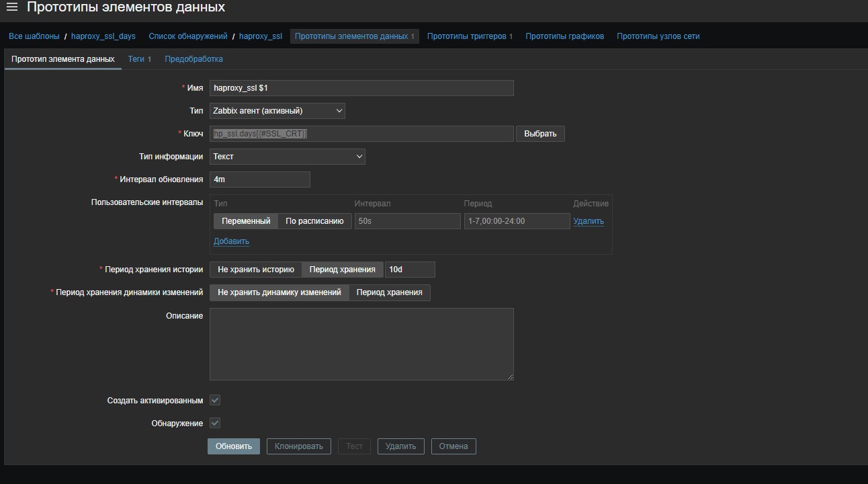Viewport: 868px width, 484px height.
Task: Select 'Не хранить историю' option
Action: [x=256, y=270]
